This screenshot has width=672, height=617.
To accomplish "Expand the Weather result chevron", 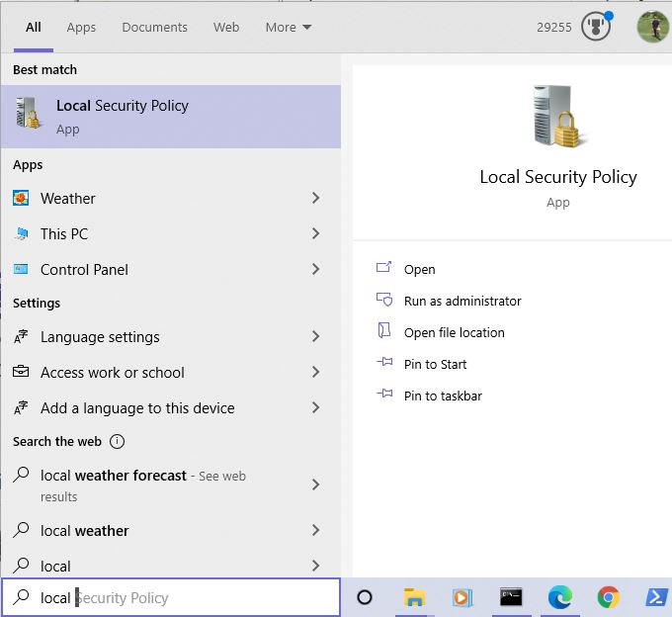I will tap(316, 198).
